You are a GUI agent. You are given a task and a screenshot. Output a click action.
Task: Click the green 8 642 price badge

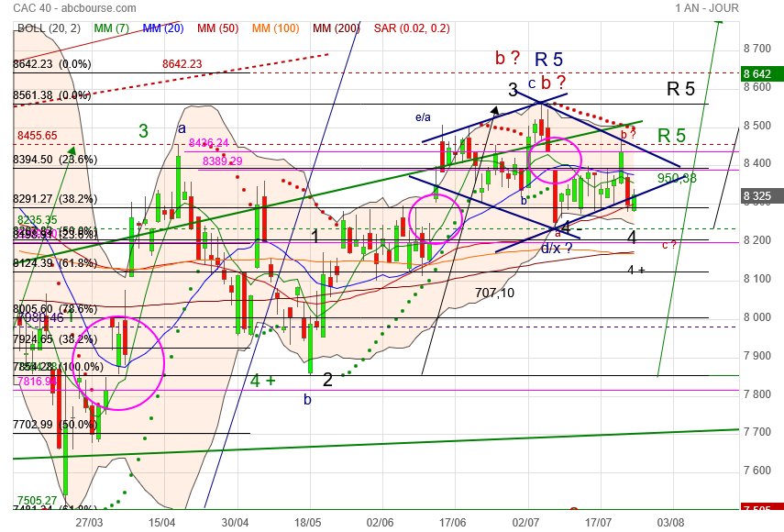pos(761,74)
